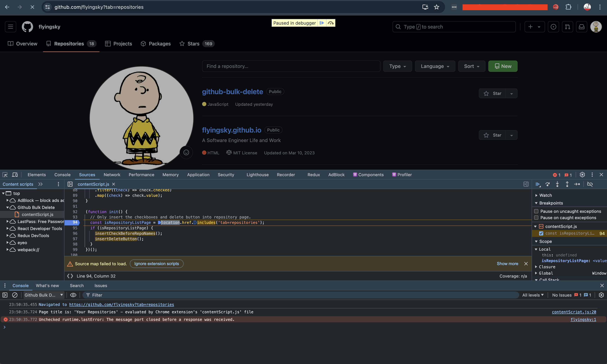Click live expression eye icon in console
The image size is (607, 364).
click(x=73, y=295)
